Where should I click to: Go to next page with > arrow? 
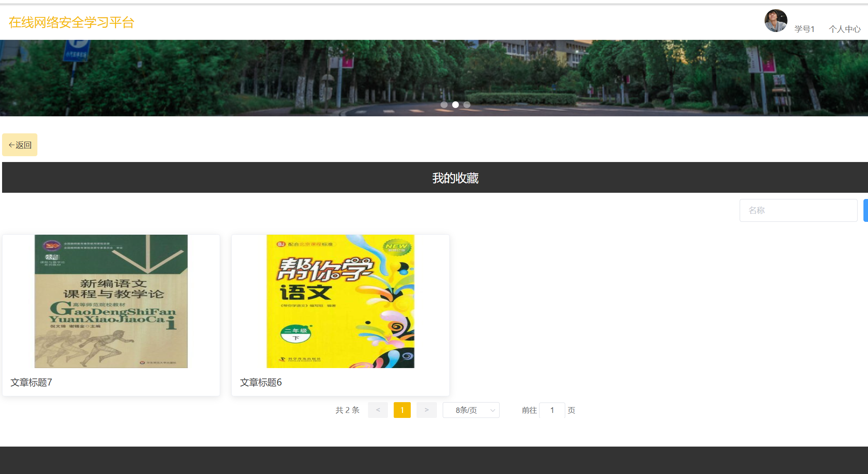427,410
